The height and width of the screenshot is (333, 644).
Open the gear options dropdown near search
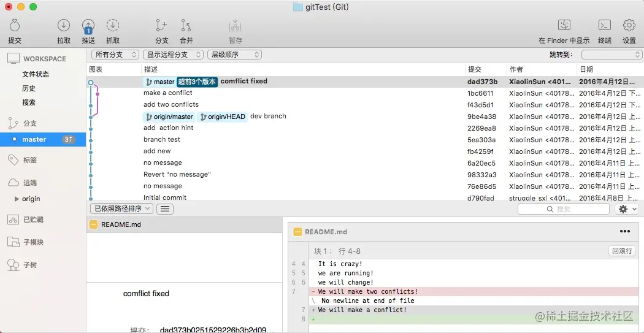point(627,209)
